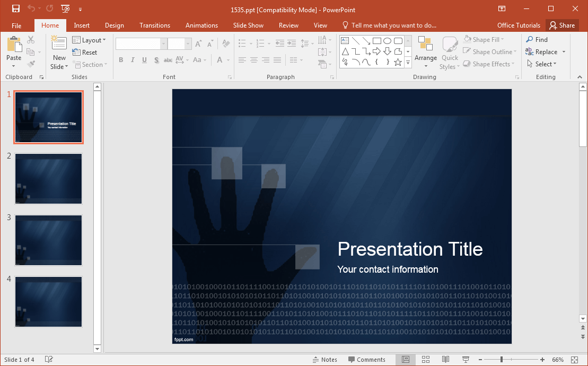Toggle Underline text formatting
Screen dimensions: 588x366
click(x=144, y=60)
